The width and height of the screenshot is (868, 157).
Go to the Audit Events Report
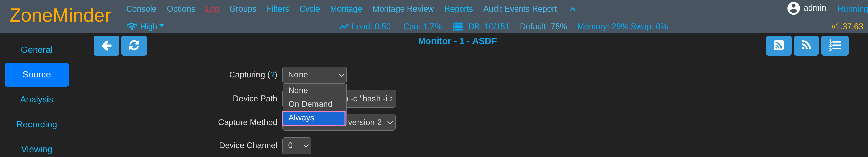point(520,9)
